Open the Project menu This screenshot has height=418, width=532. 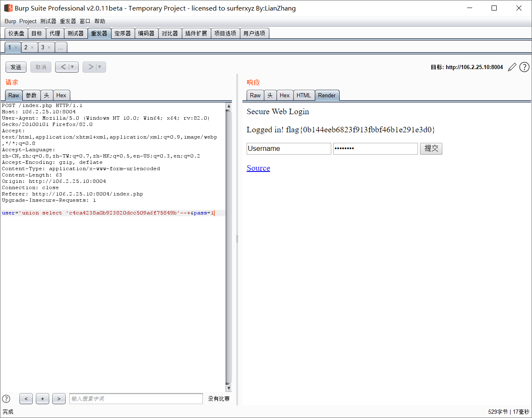coord(28,21)
